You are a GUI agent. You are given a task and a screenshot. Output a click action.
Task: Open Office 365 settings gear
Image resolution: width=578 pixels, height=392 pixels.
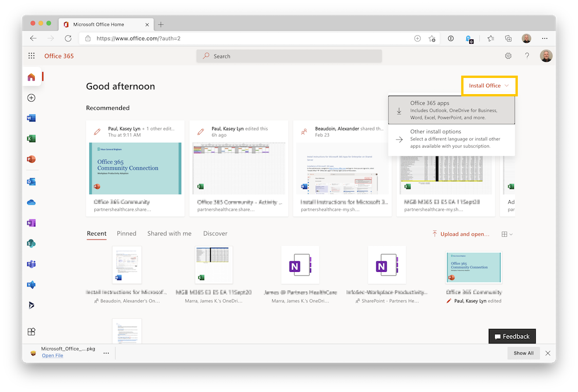(x=508, y=56)
